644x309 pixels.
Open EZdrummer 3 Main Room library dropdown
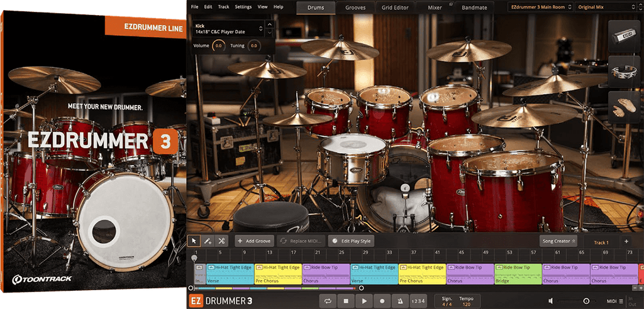coord(540,7)
